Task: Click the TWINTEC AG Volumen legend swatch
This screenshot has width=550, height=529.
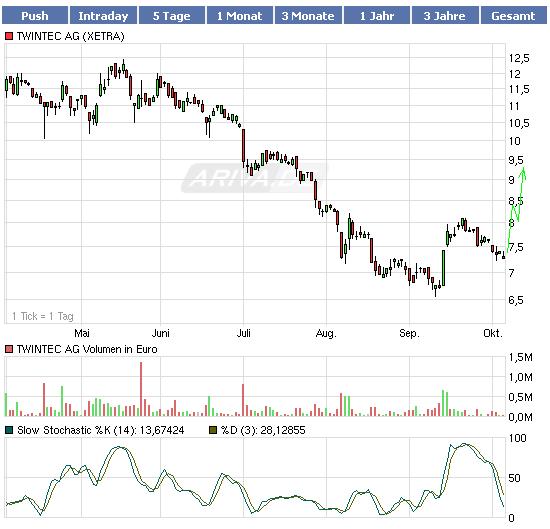Action: pyautogui.click(x=9, y=349)
